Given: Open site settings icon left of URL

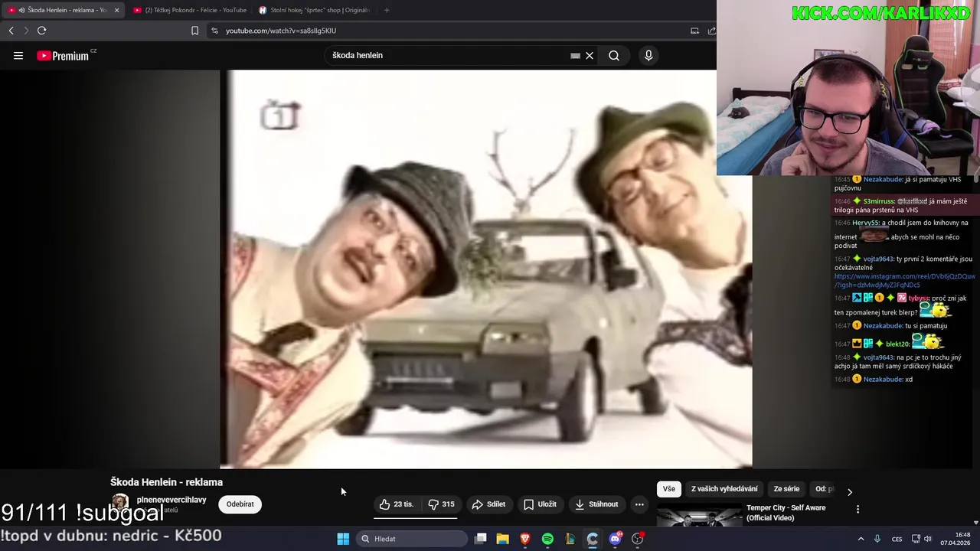Looking at the screenshot, I should point(214,31).
